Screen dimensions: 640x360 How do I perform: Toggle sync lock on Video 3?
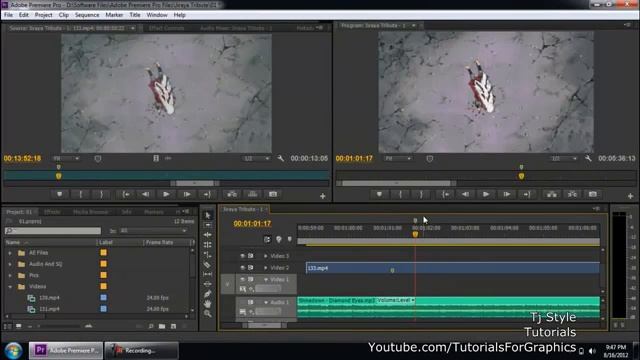point(251,256)
